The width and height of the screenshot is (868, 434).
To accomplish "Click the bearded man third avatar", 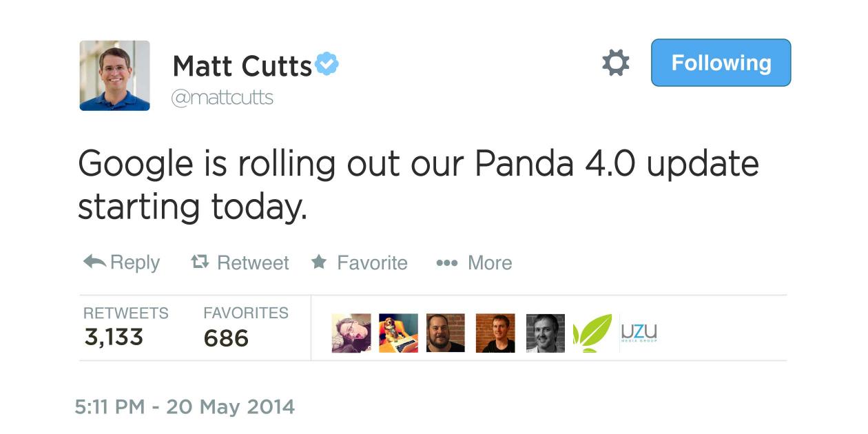I will pos(445,333).
